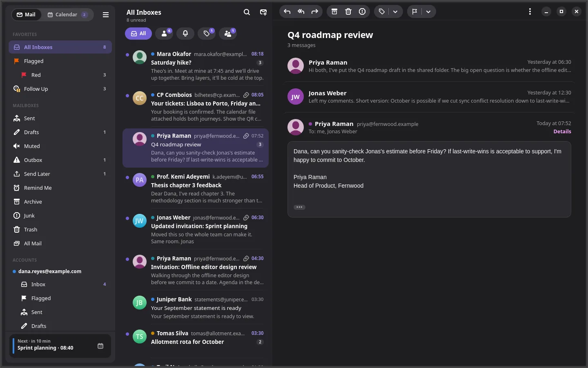Select the dana.reyes@example.com account
This screenshot has height=368, width=588.
point(60,271)
